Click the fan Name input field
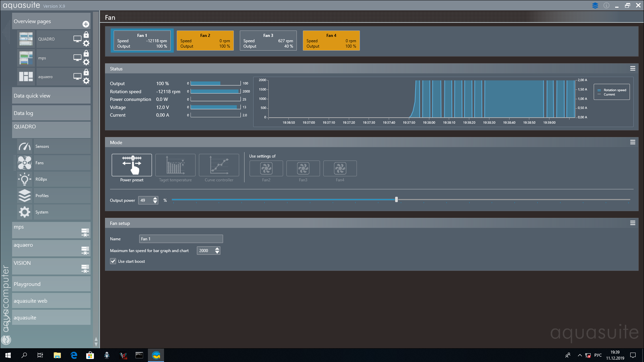The height and width of the screenshot is (362, 644). point(181,239)
